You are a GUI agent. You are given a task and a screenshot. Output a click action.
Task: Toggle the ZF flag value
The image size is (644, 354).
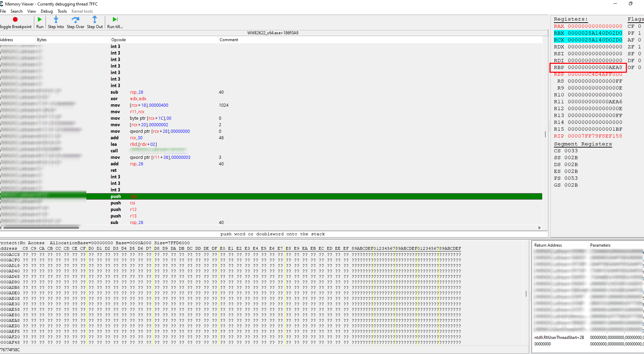coord(639,47)
